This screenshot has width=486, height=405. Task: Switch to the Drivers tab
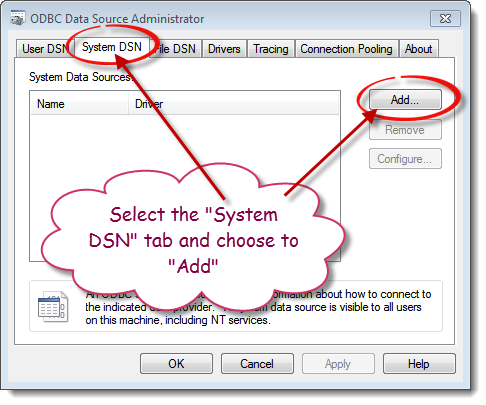coord(224,49)
